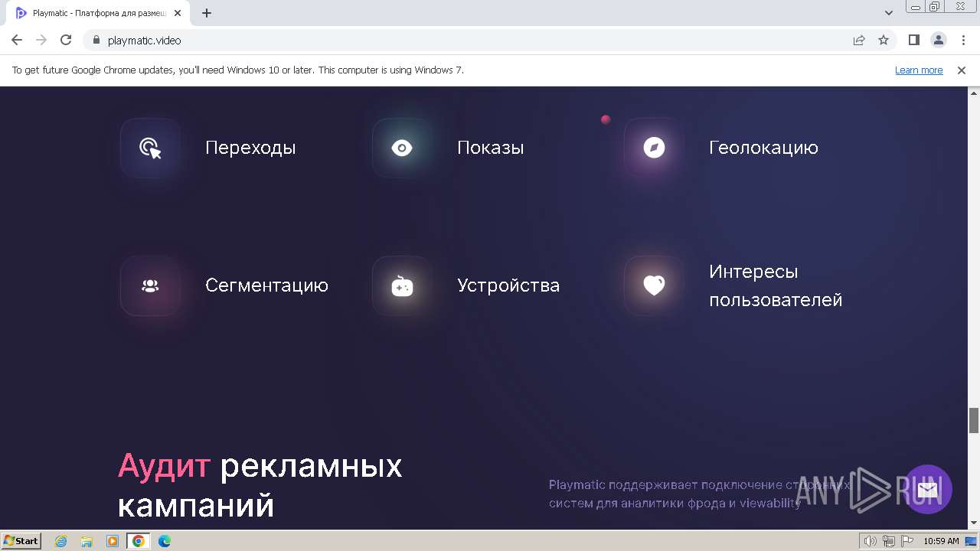Click the Интересы пользователей heart icon
Image resolution: width=980 pixels, height=551 pixels.
[654, 285]
